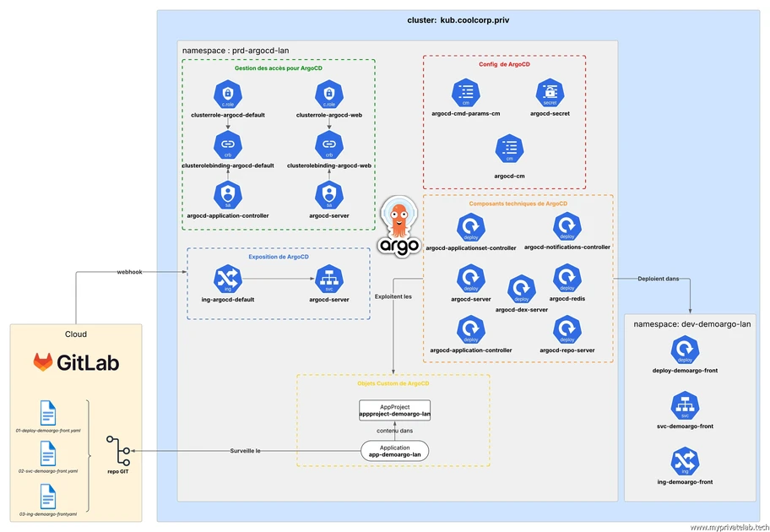Click the ing-argocd-default ingress icon
This screenshot has width=770, height=532.
[x=227, y=280]
